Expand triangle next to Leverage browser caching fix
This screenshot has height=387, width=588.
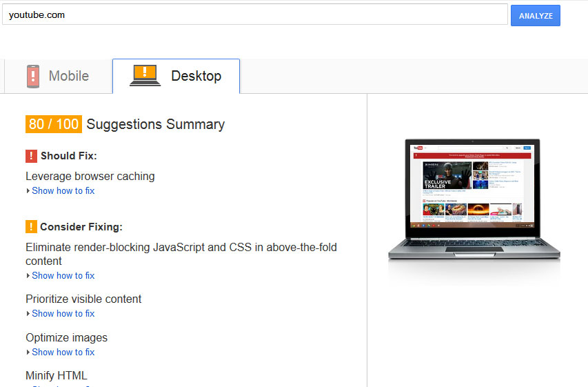pos(28,190)
